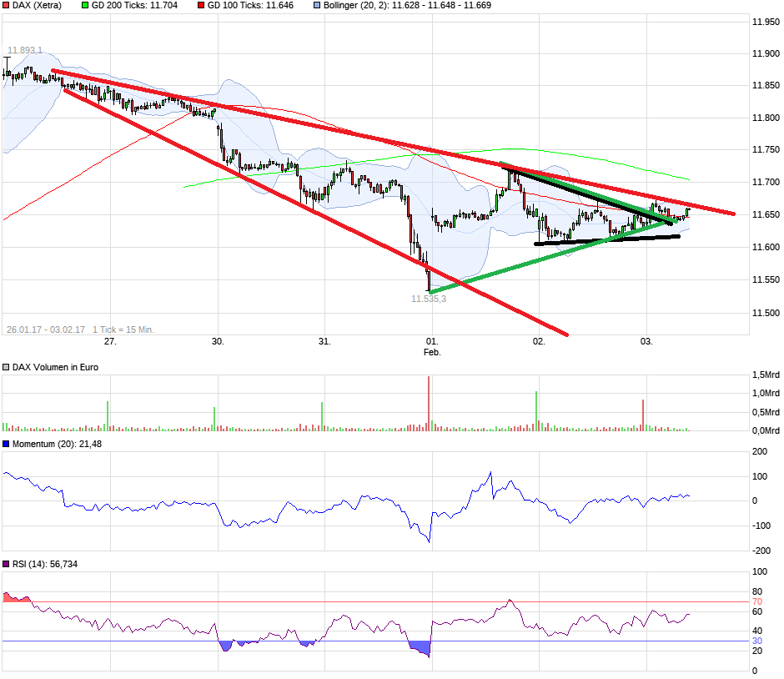Click the green volume spike on 02. Feb
The image size is (784, 679).
tap(536, 411)
